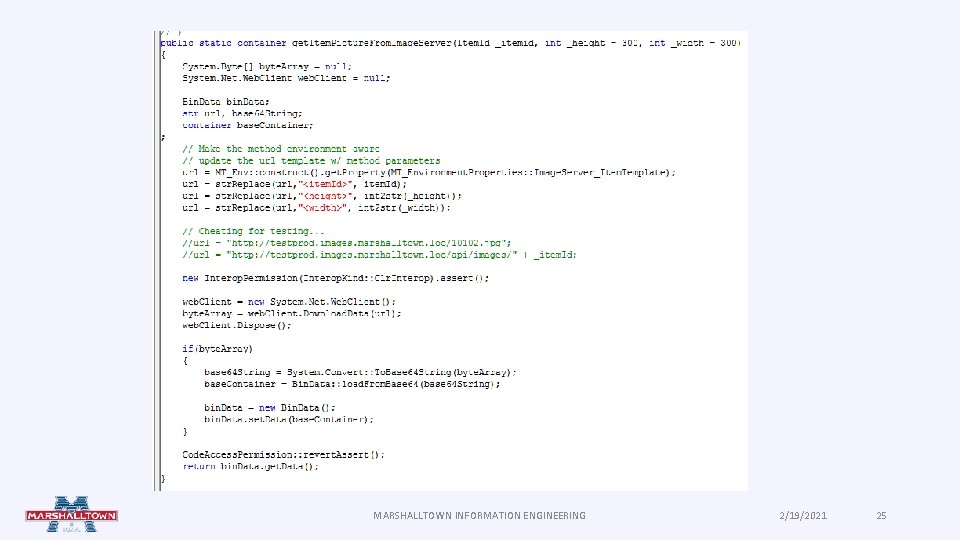960x540 pixels.
Task: Click the Marshalltown logo
Action: coord(72,515)
